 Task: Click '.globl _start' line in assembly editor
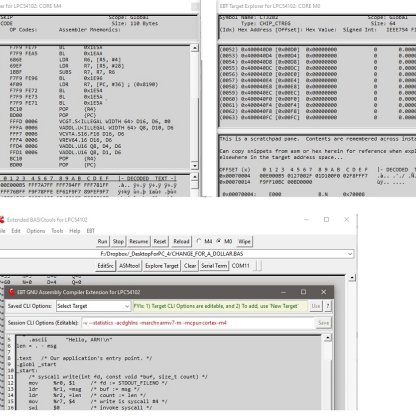pyautogui.click(x=37, y=364)
